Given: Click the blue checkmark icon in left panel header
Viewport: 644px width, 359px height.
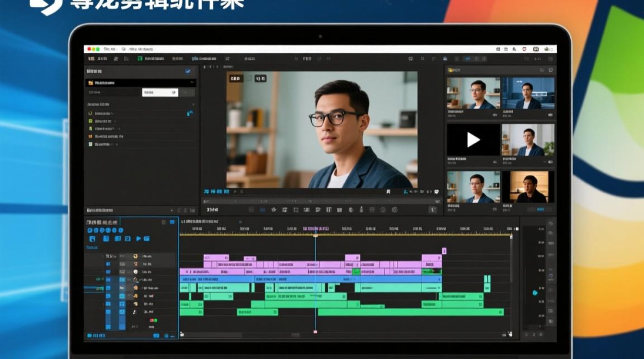Looking at the screenshot, I should pos(188,71).
